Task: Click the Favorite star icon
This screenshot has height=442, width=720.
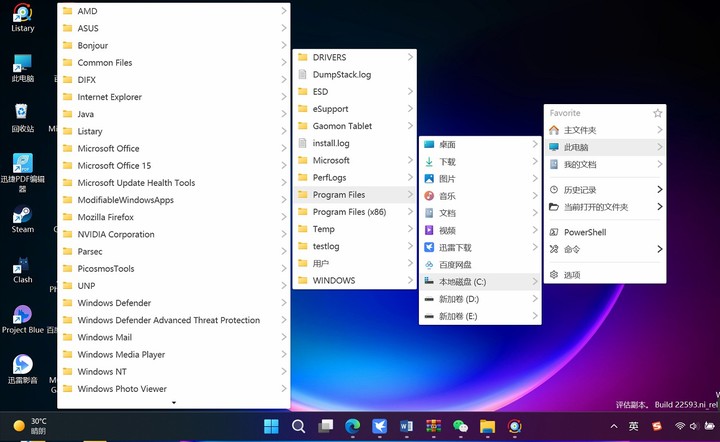Action: point(657,113)
